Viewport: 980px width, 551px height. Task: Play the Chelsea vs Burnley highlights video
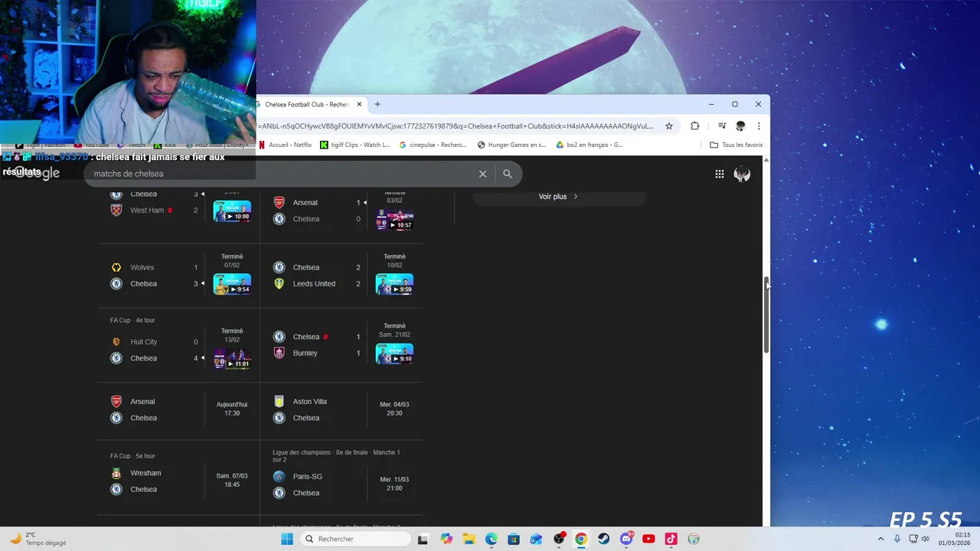(395, 354)
